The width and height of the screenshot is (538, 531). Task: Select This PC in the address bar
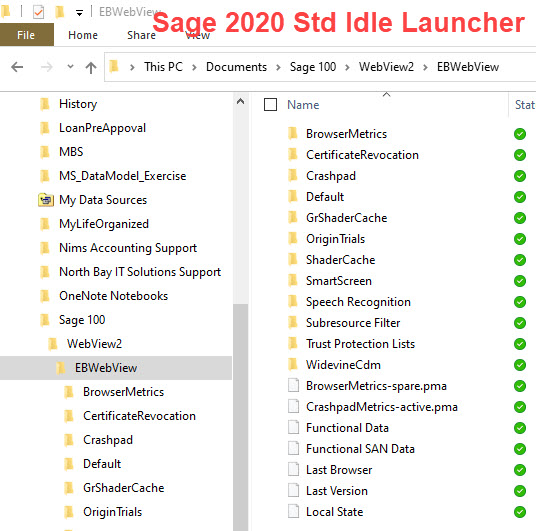pyautogui.click(x=163, y=67)
